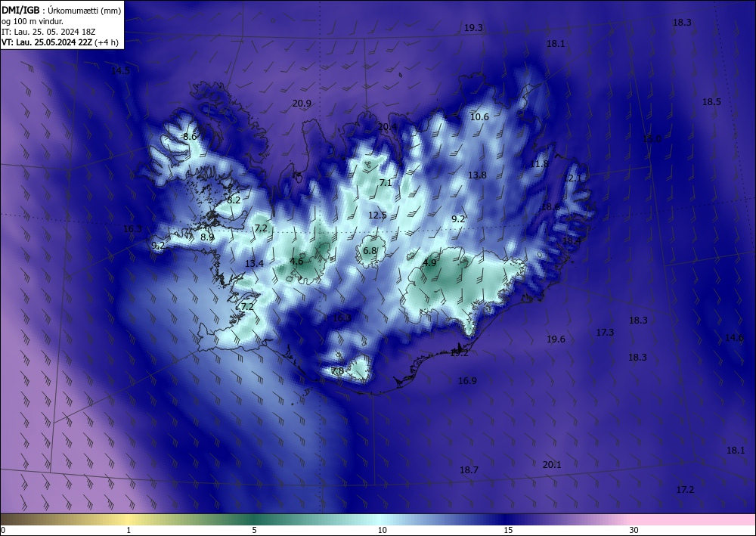Click the 13.8 value label
This screenshot has height=536, width=756.
point(477,175)
